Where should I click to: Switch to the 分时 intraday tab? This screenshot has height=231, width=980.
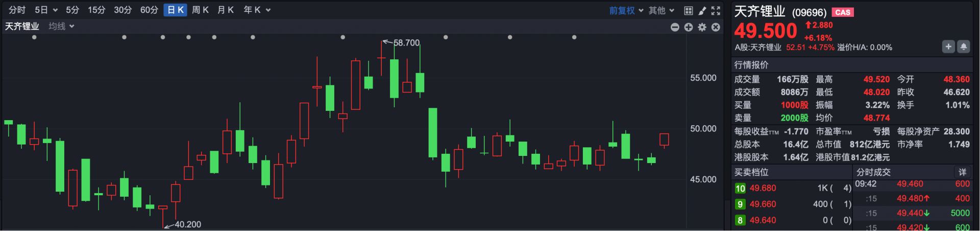point(17,10)
